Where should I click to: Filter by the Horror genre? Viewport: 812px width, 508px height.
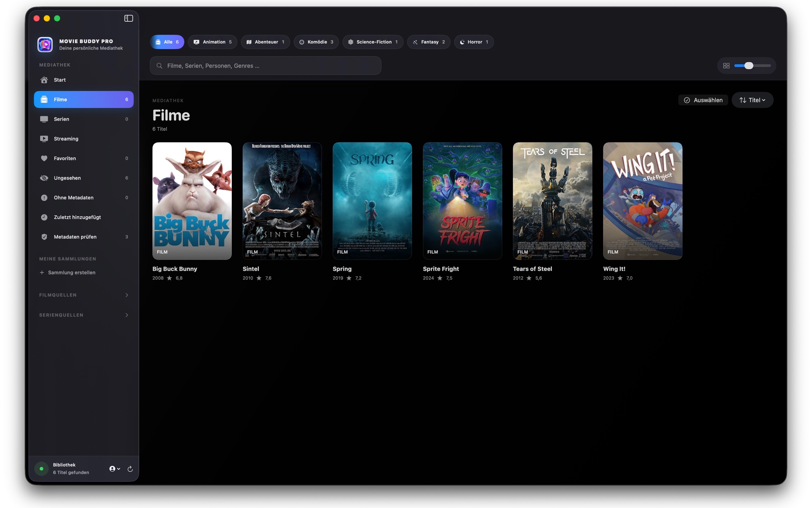tap(474, 42)
